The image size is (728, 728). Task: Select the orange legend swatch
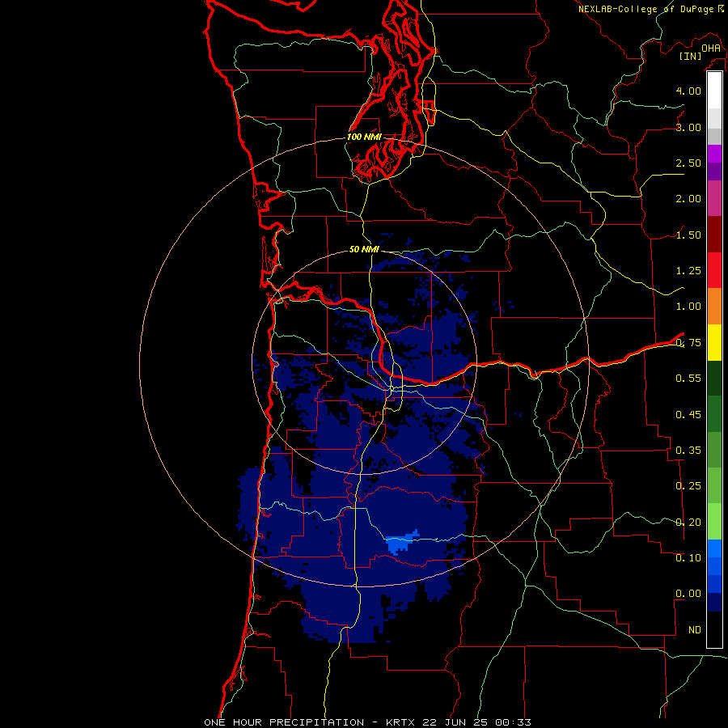[714, 307]
